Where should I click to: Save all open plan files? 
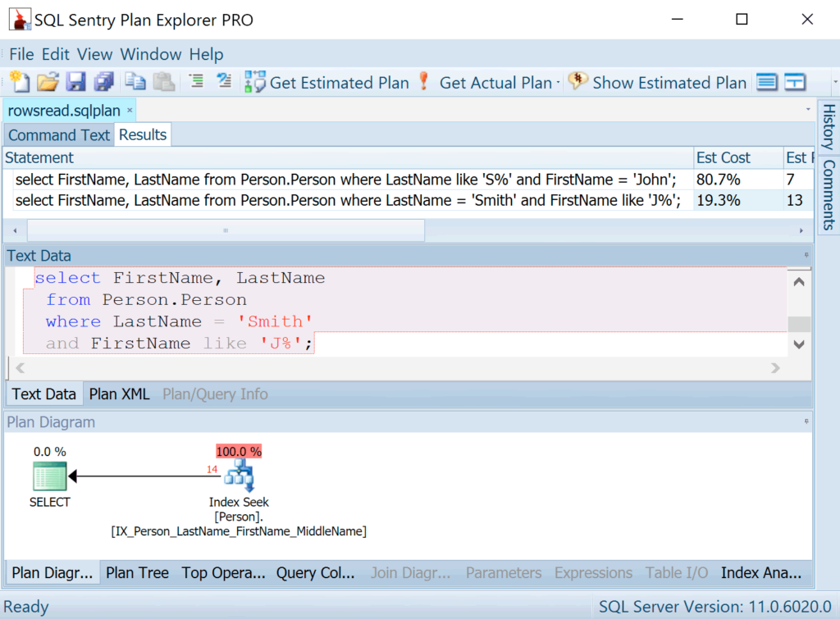[x=103, y=82]
